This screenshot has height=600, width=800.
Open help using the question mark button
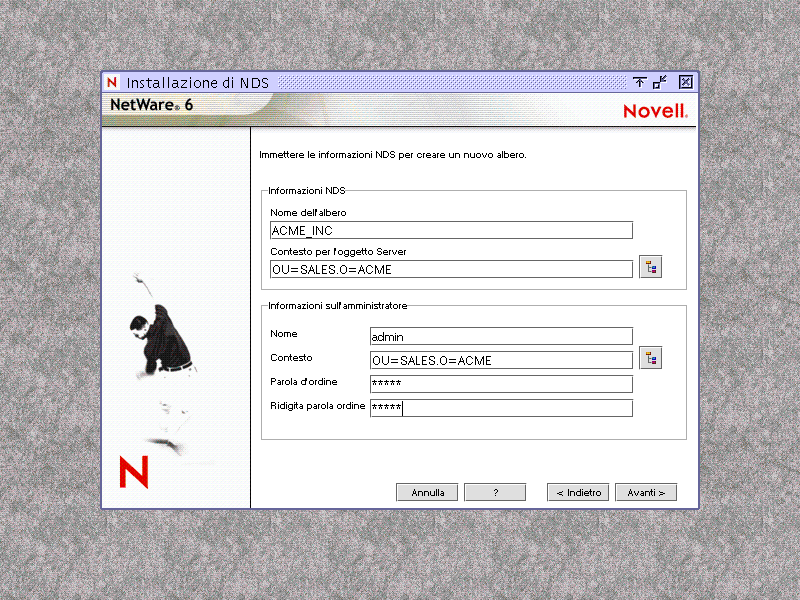coord(495,491)
